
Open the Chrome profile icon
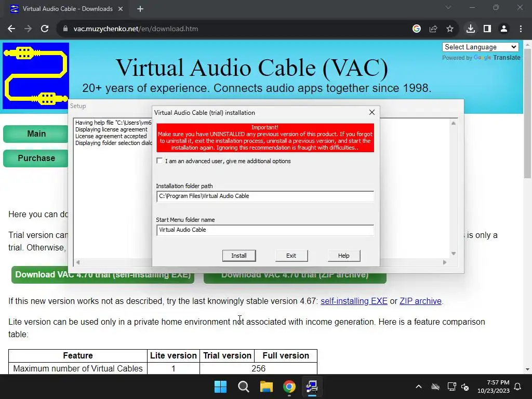pyautogui.click(x=504, y=29)
